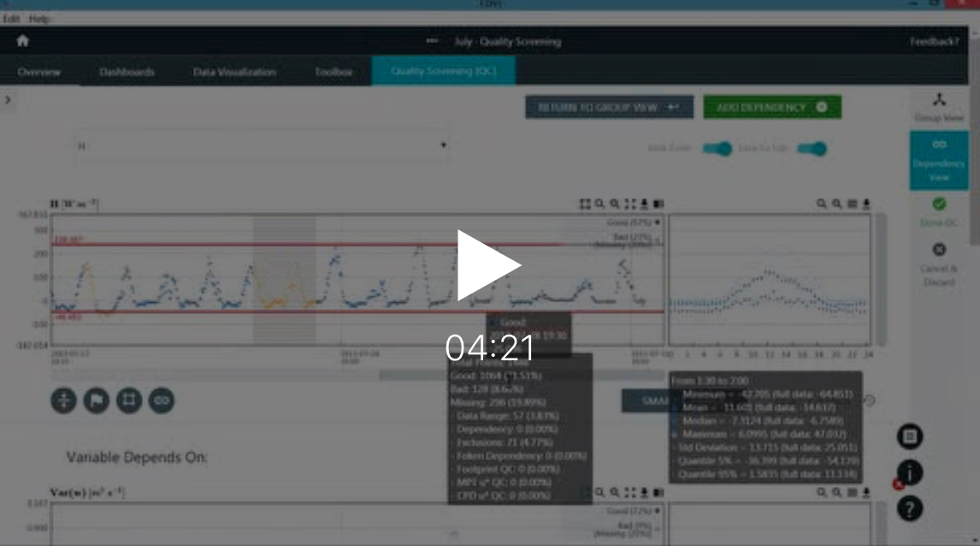The width and height of the screenshot is (980, 546).
Task: Go to the home icon
Action: (x=22, y=41)
